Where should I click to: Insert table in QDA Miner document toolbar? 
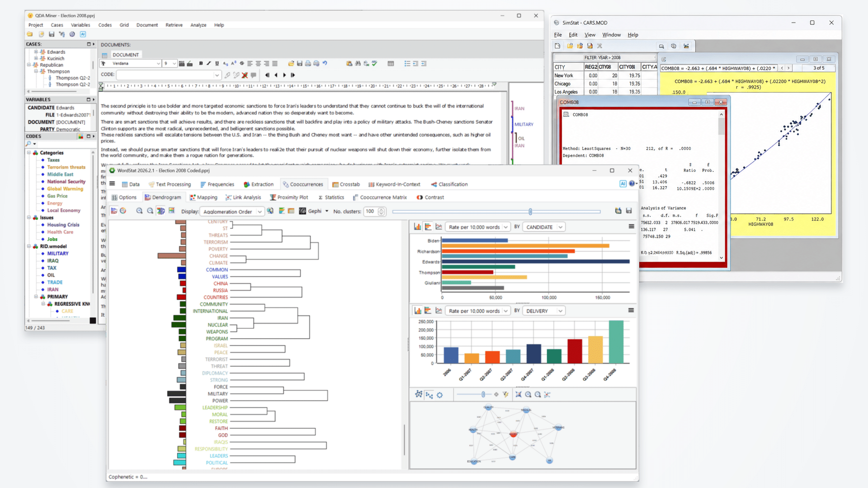(391, 64)
